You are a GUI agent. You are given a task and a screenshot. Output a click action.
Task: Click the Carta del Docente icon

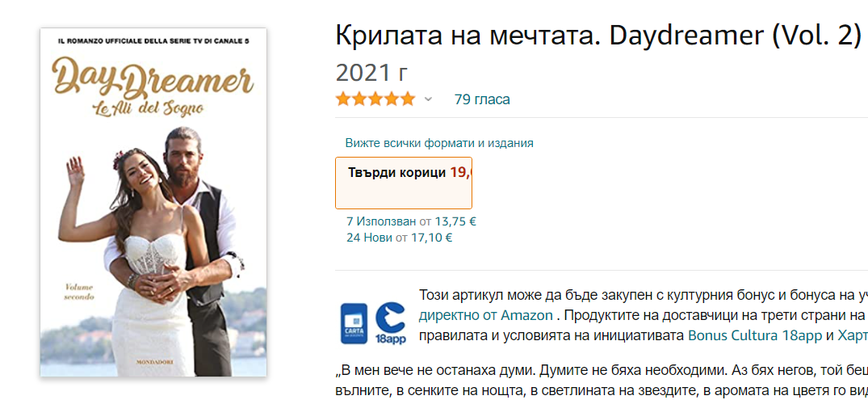(354, 323)
